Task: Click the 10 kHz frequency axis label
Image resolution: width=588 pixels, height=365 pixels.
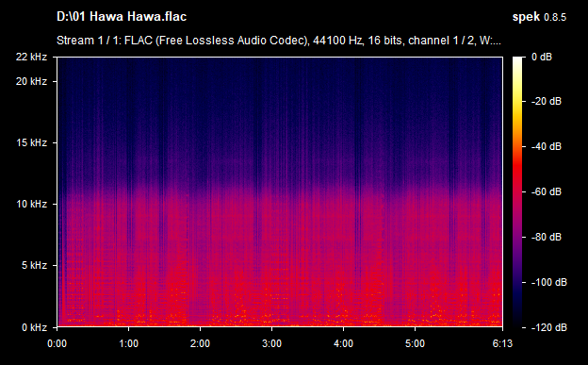Action: pyautogui.click(x=31, y=204)
